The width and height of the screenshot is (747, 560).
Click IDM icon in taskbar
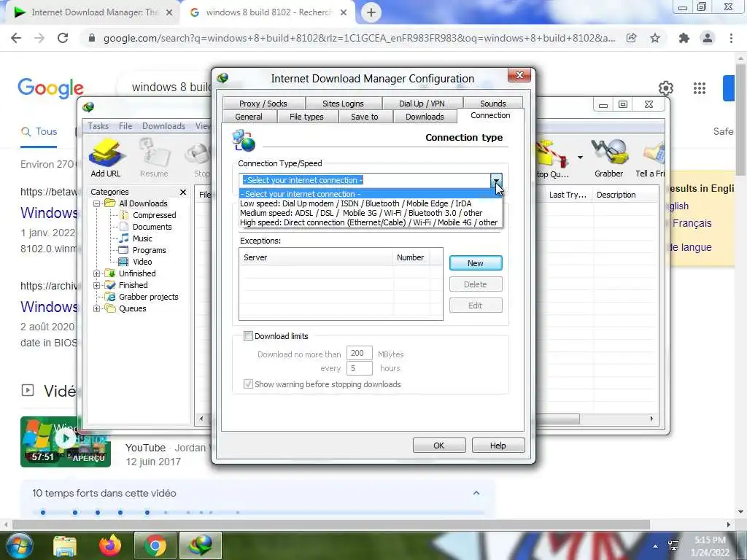click(201, 545)
